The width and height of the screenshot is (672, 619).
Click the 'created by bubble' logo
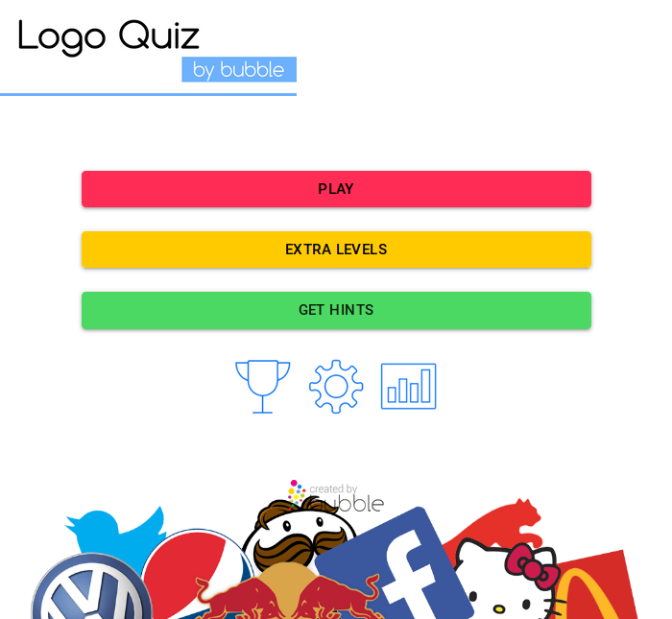tap(336, 497)
